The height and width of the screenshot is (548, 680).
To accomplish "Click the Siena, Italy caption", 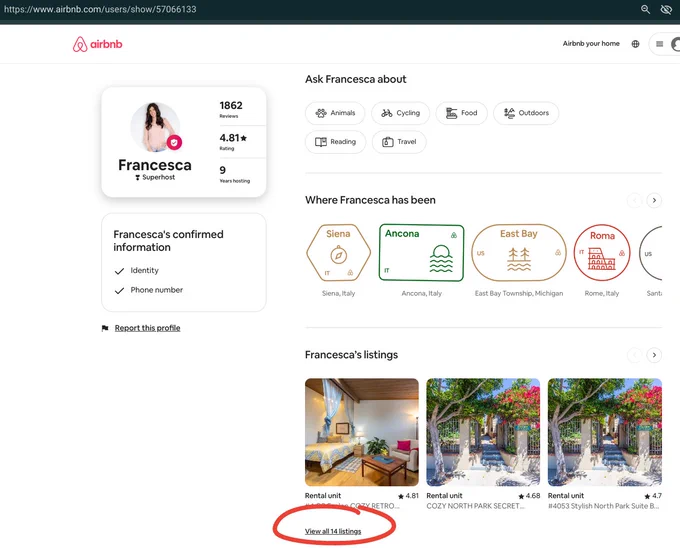I will click(x=339, y=294).
